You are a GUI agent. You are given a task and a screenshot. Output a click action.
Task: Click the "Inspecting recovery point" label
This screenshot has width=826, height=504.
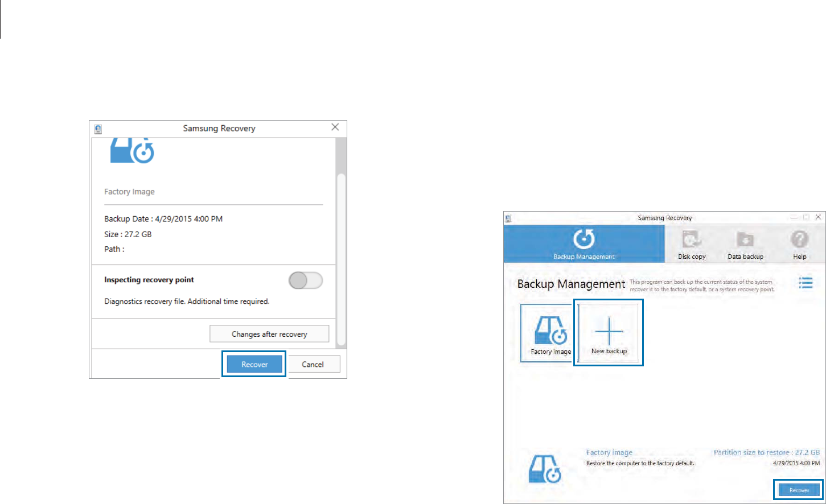(x=149, y=280)
